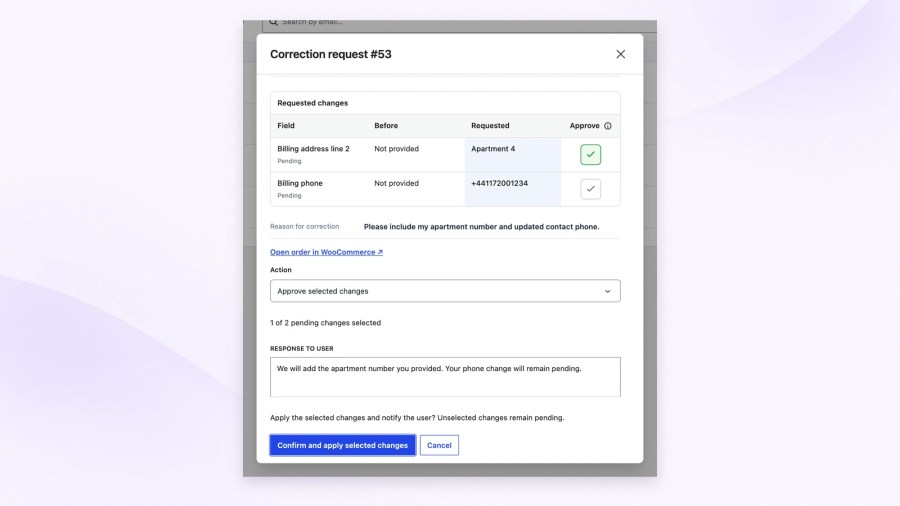Select the '+441172001234' requested phone value
This screenshot has width=900, height=506.
tap(499, 183)
